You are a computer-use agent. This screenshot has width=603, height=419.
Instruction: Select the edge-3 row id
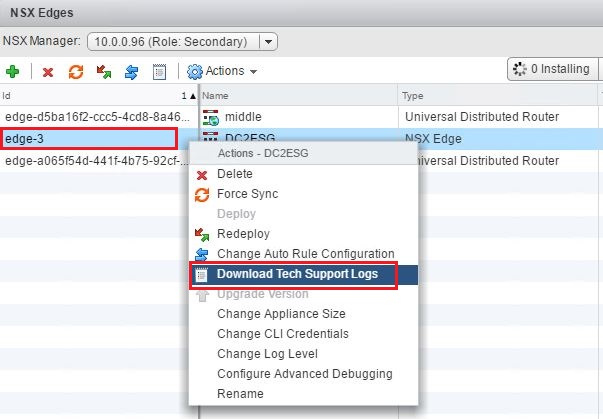(x=24, y=139)
